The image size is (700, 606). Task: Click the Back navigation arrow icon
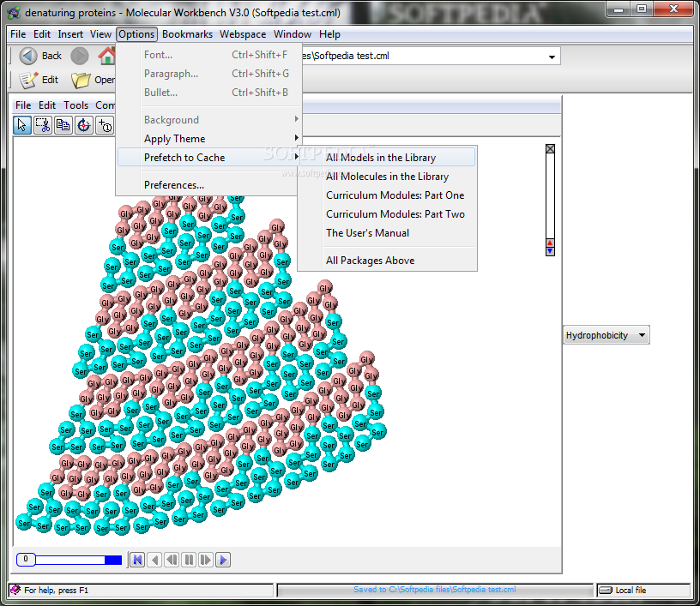[x=28, y=56]
